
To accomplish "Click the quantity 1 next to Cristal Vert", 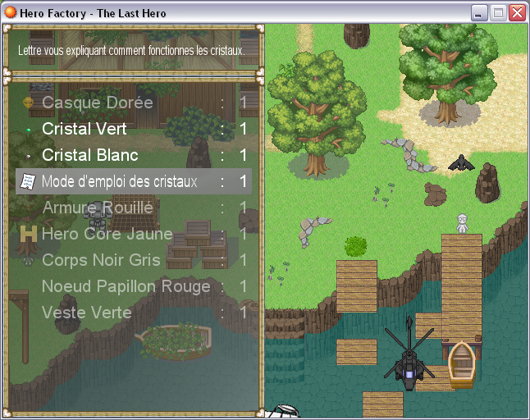I will 243,129.
